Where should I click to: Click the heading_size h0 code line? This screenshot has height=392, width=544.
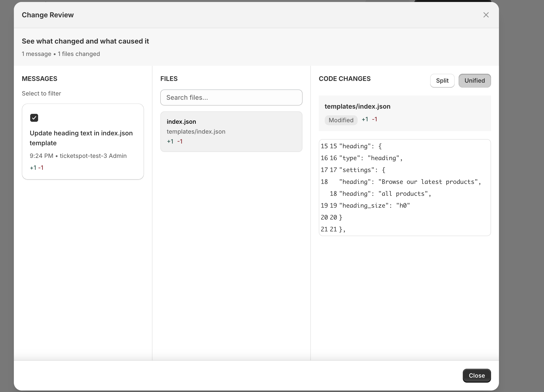[374, 206]
